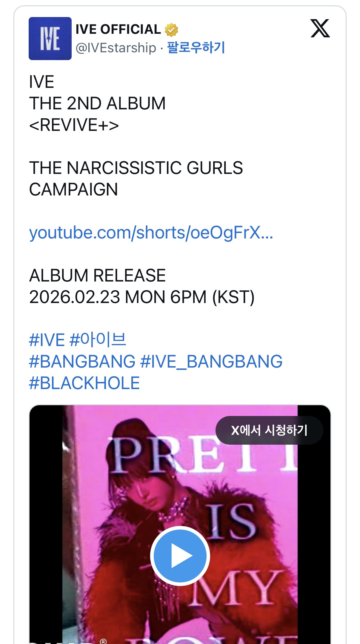Play the embedded video
The image size is (360, 644).
(180, 556)
